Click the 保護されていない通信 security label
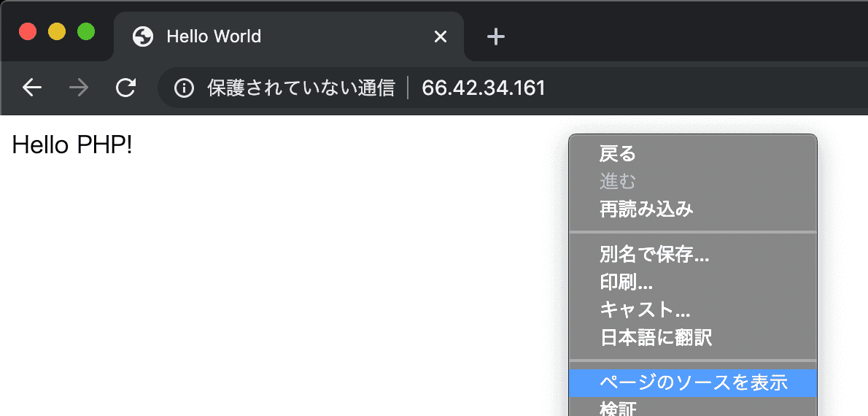 pyautogui.click(x=301, y=88)
